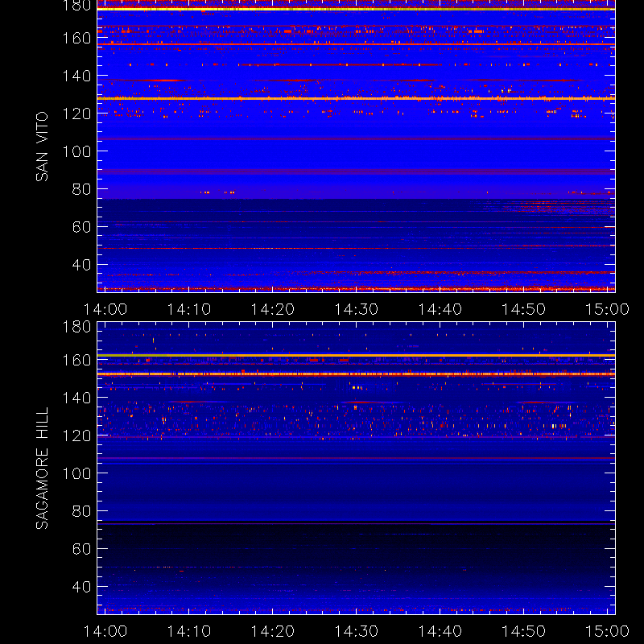Click 14:10 time label under San Vito plot

coord(189,309)
